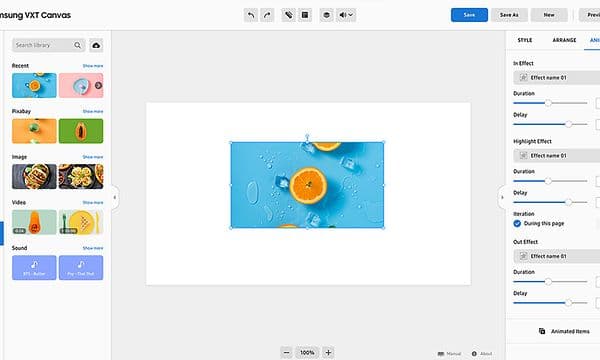600x360 pixels.
Task: Click the next arrow on Recent thumbnails
Action: (x=98, y=85)
